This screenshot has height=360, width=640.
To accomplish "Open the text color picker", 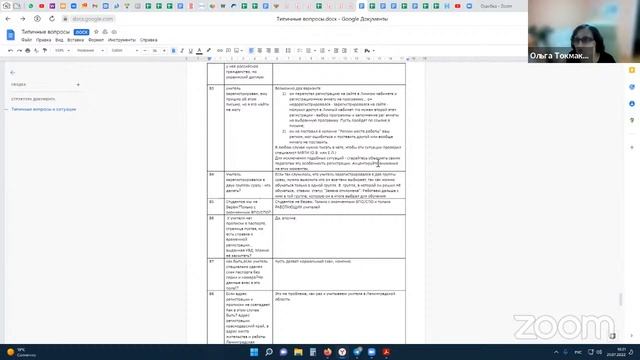I will tap(199, 51).
